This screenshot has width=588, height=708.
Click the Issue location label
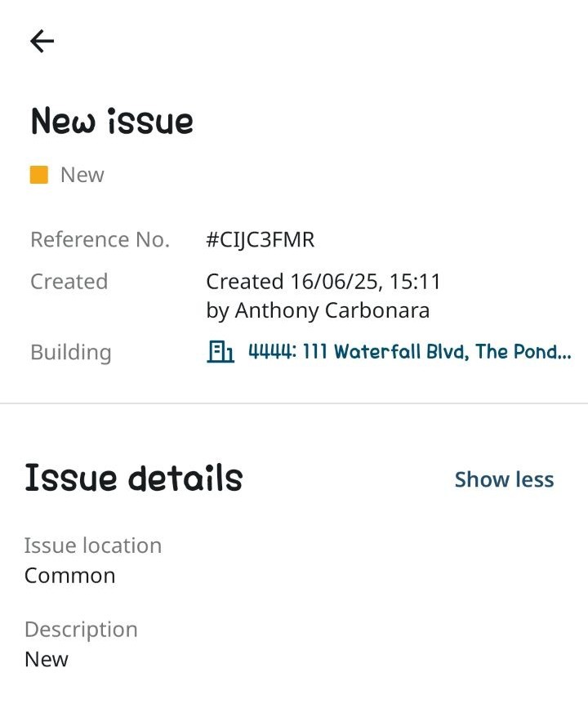pos(93,545)
